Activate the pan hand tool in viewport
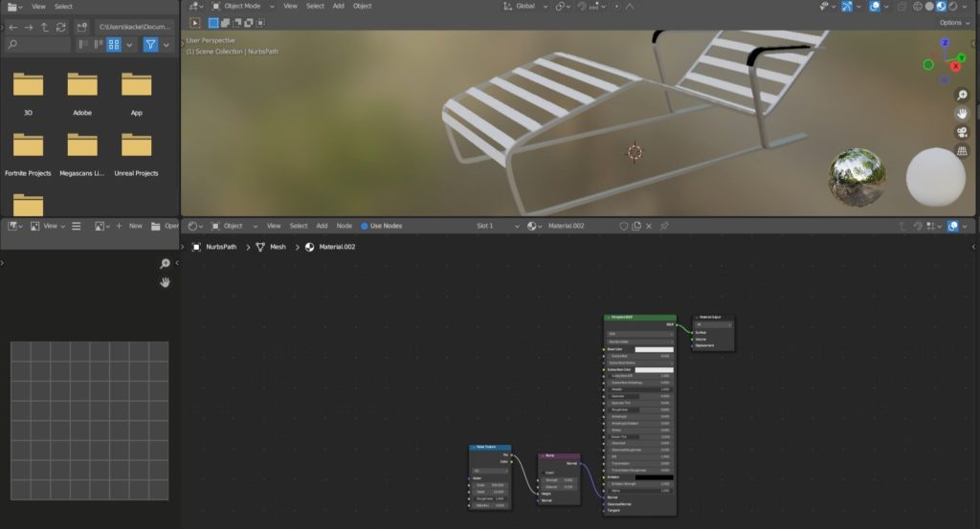This screenshot has height=529, width=980. [961, 113]
